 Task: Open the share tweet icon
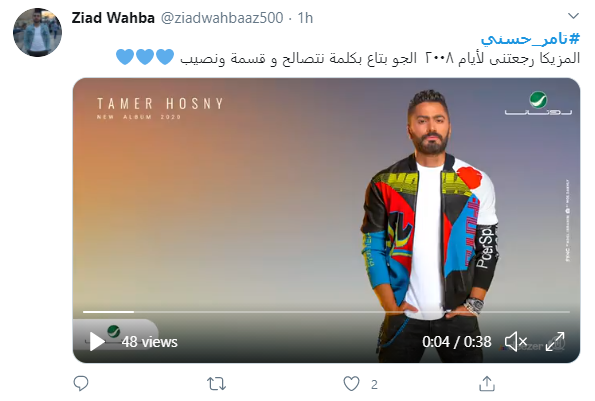pyautogui.click(x=487, y=383)
